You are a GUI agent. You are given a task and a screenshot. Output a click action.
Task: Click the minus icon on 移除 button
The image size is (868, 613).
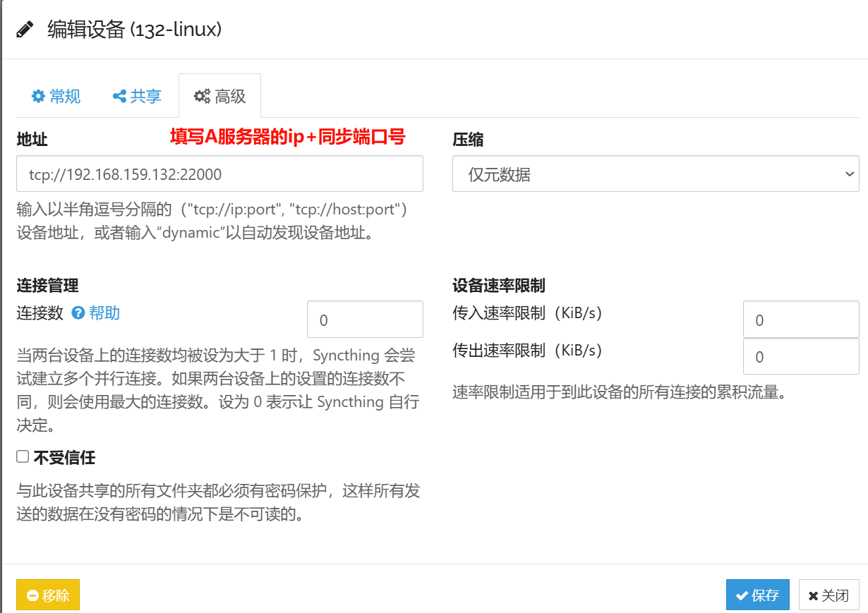pyautogui.click(x=32, y=595)
